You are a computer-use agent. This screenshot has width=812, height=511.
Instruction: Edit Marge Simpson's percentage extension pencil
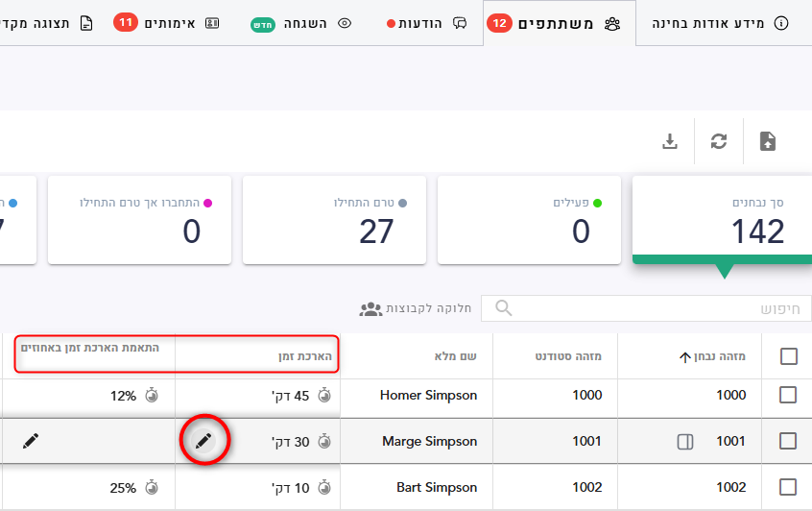[31, 441]
